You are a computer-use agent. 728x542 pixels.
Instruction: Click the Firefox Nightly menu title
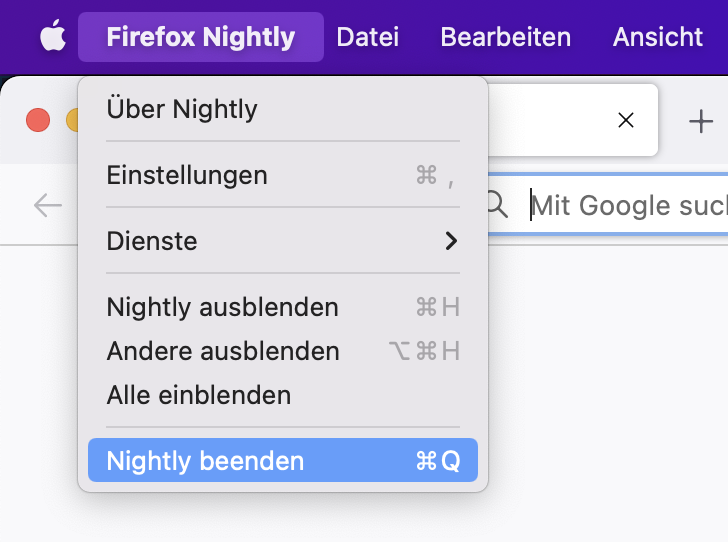(200, 37)
